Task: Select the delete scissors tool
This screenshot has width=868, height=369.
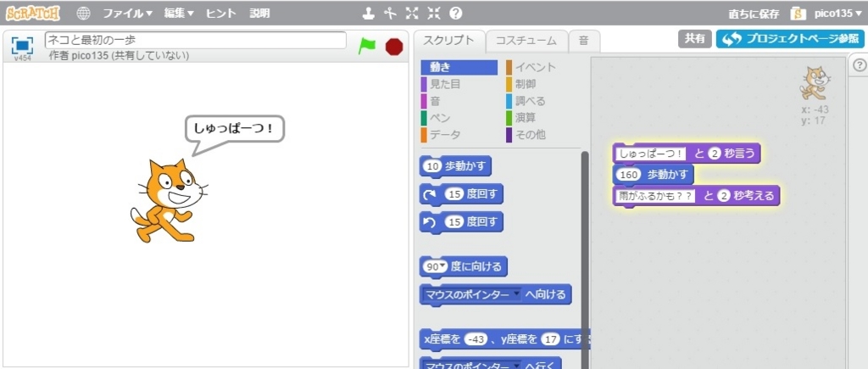Action: coord(390,14)
